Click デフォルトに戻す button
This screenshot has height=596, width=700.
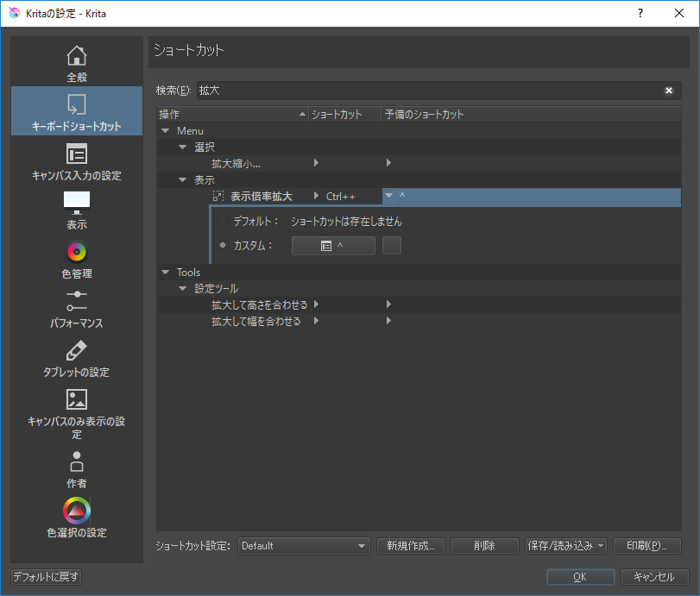tap(46, 577)
